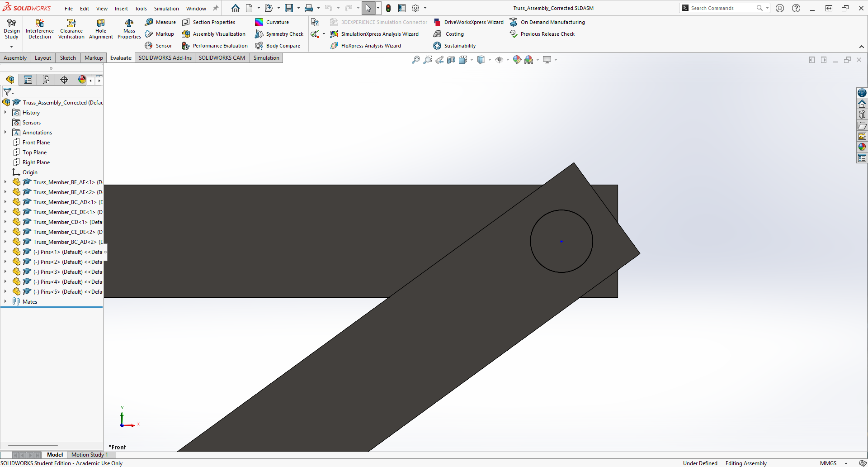Open the Hole Alignment tool
This screenshot has width=868, height=467.
(x=101, y=29)
